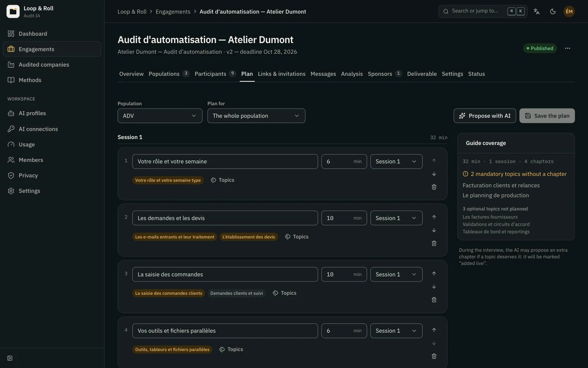Click the Propose with AI button
The image size is (588, 368).
click(x=485, y=116)
